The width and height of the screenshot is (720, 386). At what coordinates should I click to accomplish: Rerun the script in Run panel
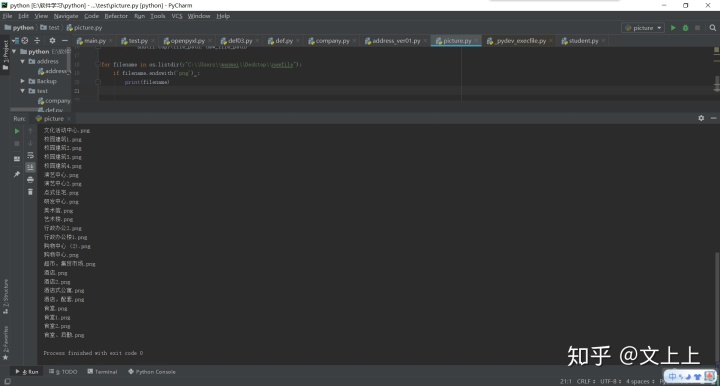click(17, 131)
